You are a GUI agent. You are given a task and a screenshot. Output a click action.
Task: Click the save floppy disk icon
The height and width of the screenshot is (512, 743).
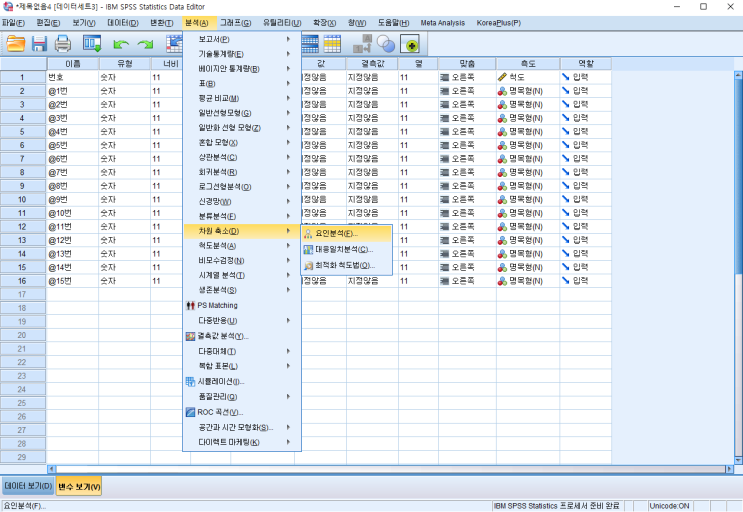(39, 44)
